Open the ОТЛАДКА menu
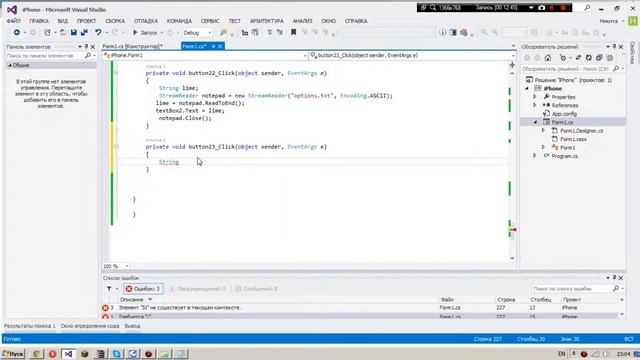The image size is (640, 360). (146, 21)
